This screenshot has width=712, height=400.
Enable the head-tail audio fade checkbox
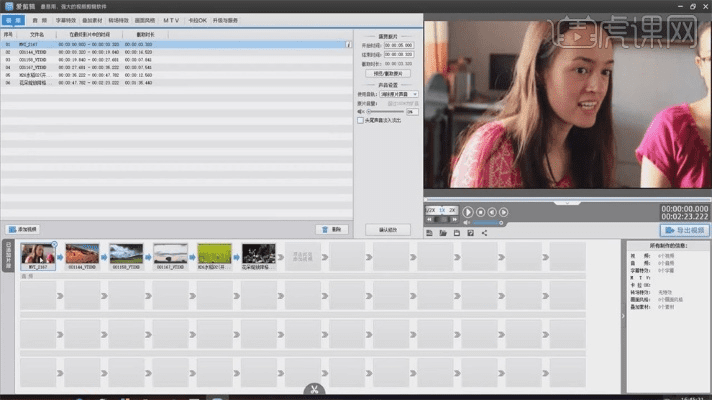[362, 120]
